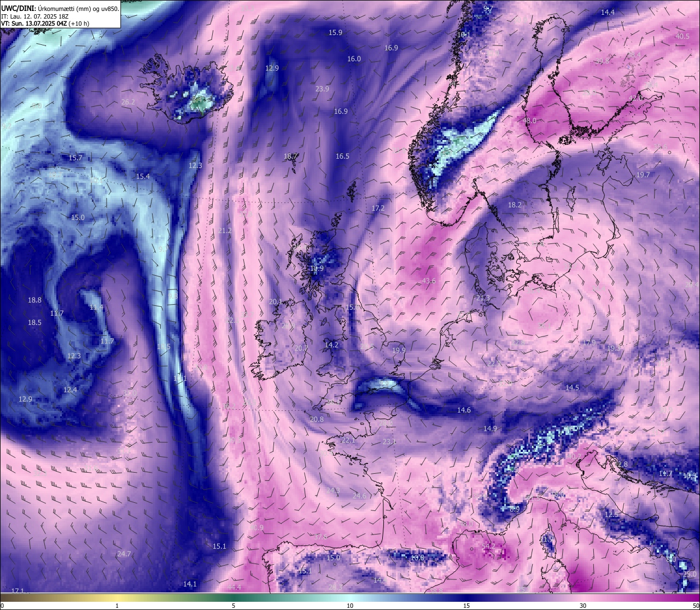Click the 50 tick on the color scale
Screen dimensions: 700x610
point(696,606)
